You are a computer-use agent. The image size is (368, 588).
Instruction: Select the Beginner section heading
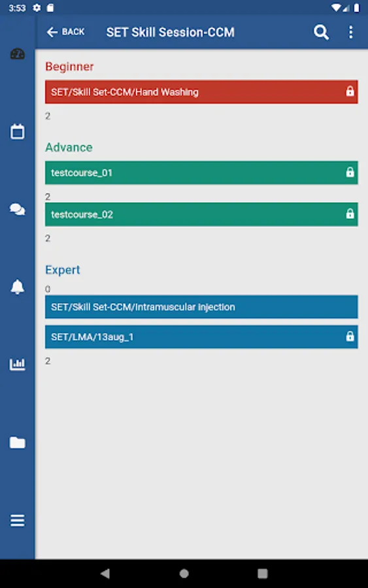point(69,67)
